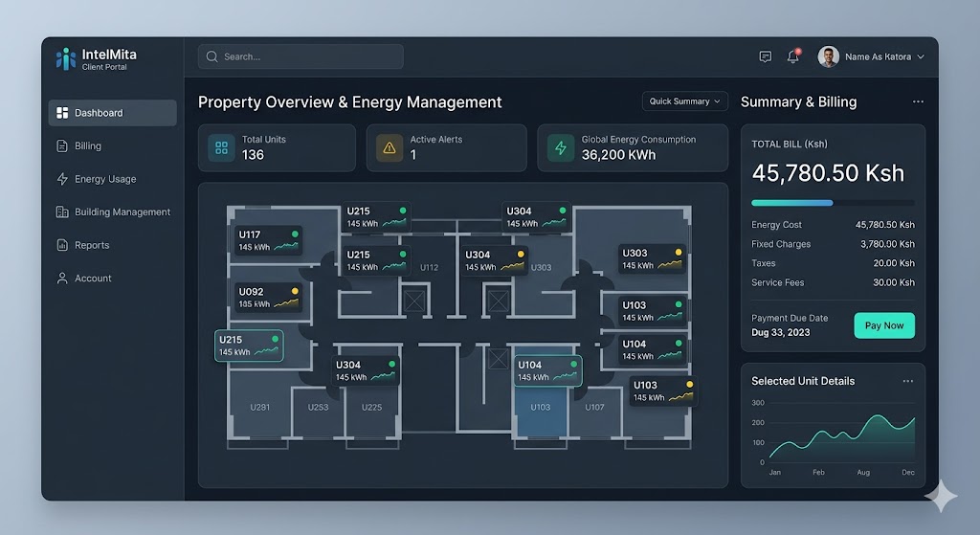Open Building Management in sidebar
The height and width of the screenshot is (535, 980).
pos(113,212)
